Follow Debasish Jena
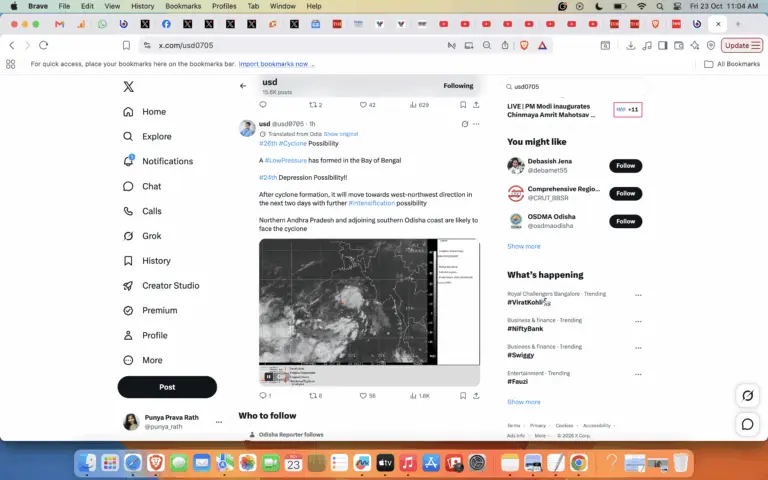The width and height of the screenshot is (768, 480). pos(625,166)
